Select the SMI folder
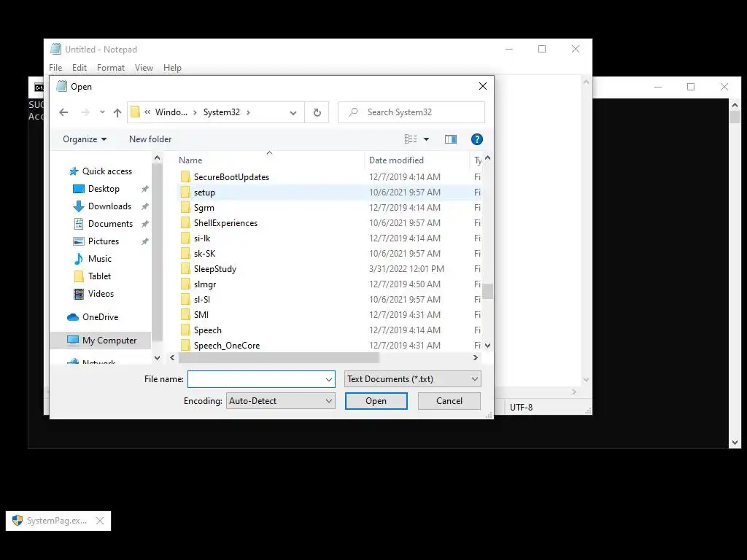 click(x=201, y=315)
